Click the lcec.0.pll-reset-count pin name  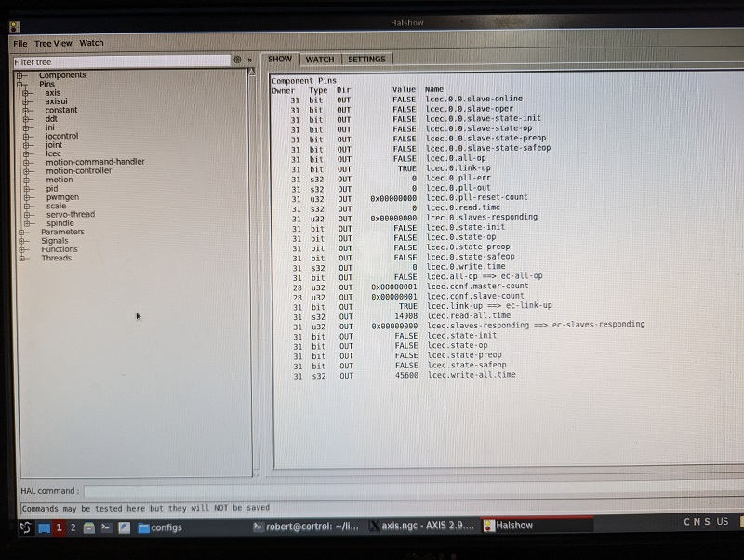476,197
